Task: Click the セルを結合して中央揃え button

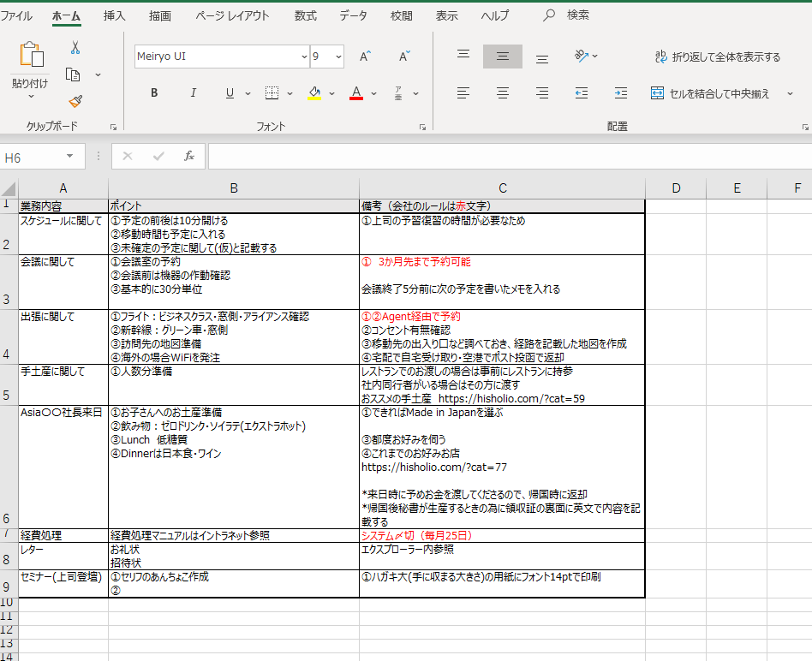Action: (x=711, y=93)
